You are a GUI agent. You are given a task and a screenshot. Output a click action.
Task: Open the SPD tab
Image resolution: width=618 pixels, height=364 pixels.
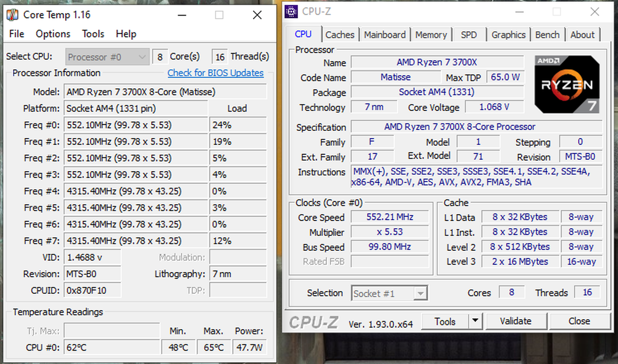pos(469,35)
